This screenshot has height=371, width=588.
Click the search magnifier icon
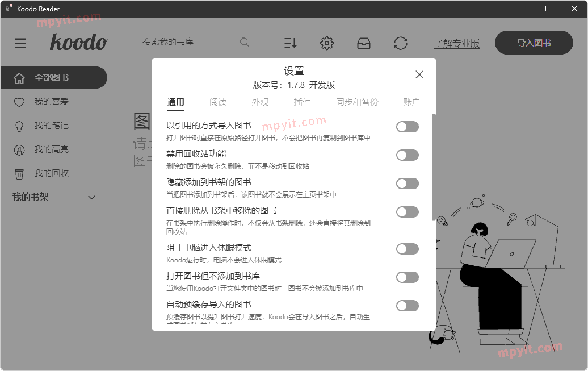(245, 43)
